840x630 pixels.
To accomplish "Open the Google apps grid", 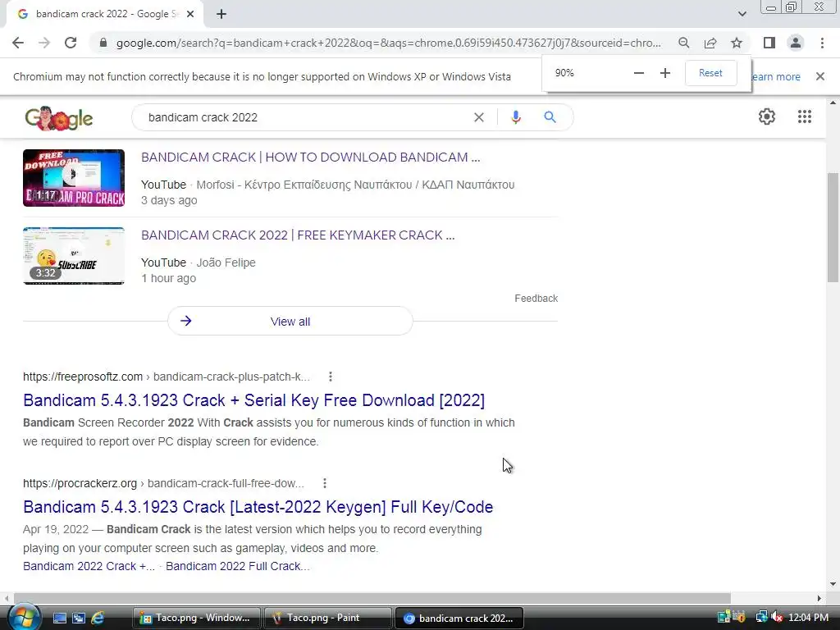I will coord(804,116).
